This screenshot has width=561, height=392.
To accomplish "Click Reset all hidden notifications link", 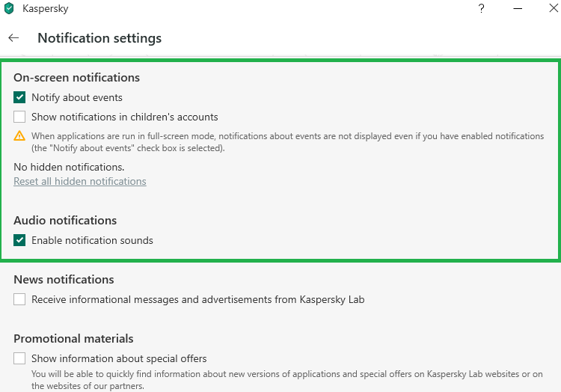I will pyautogui.click(x=80, y=181).
